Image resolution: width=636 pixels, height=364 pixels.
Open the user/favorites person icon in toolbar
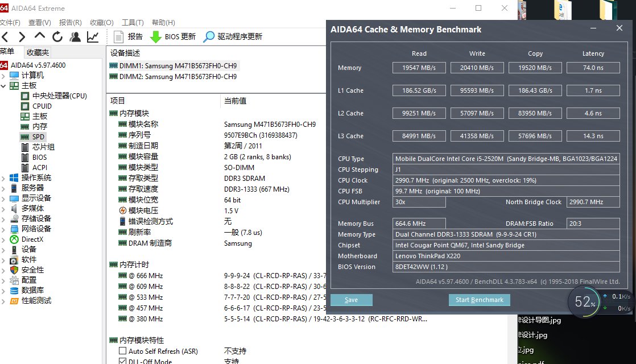click(x=75, y=37)
